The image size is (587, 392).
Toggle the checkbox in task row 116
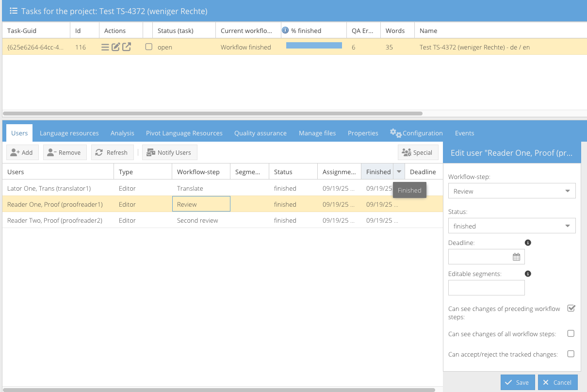click(149, 47)
